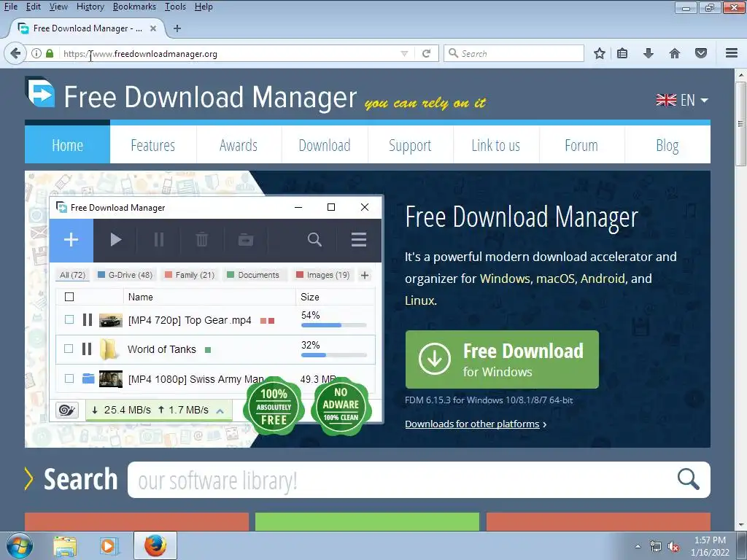Click the Free Download for Windows button

pos(502,359)
